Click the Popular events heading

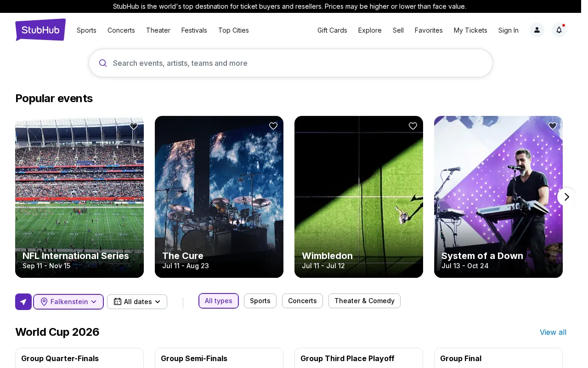(54, 98)
